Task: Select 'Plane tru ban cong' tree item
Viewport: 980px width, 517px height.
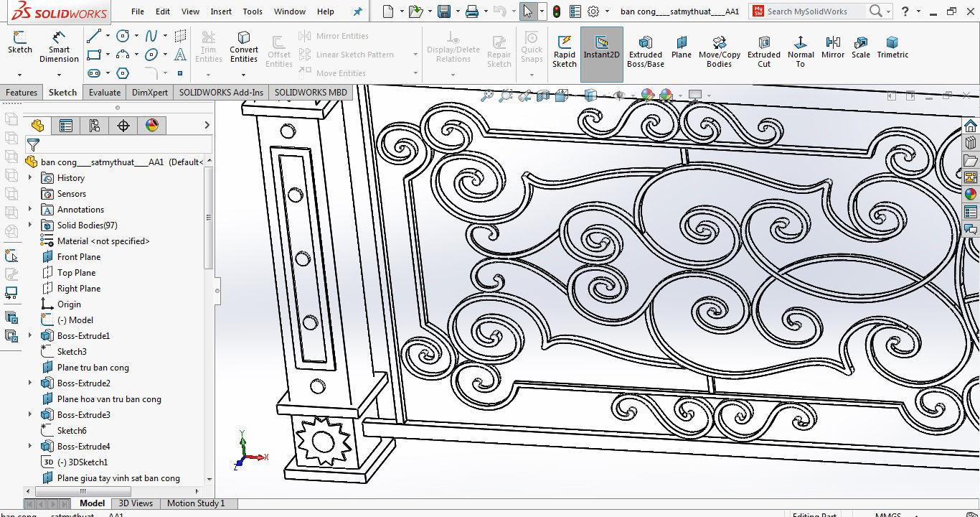Action: tap(93, 367)
